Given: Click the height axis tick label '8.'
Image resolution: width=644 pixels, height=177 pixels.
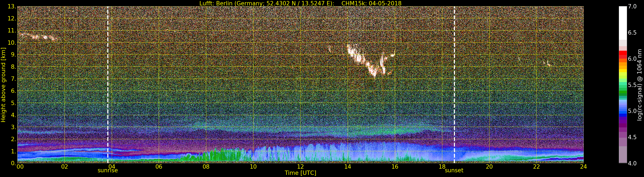Looking at the screenshot, I should pyautogui.click(x=14, y=67).
